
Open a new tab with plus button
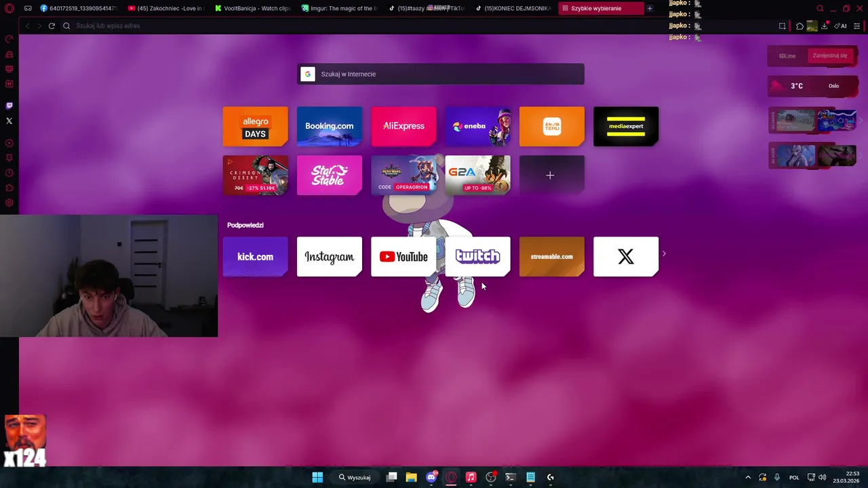tap(650, 8)
